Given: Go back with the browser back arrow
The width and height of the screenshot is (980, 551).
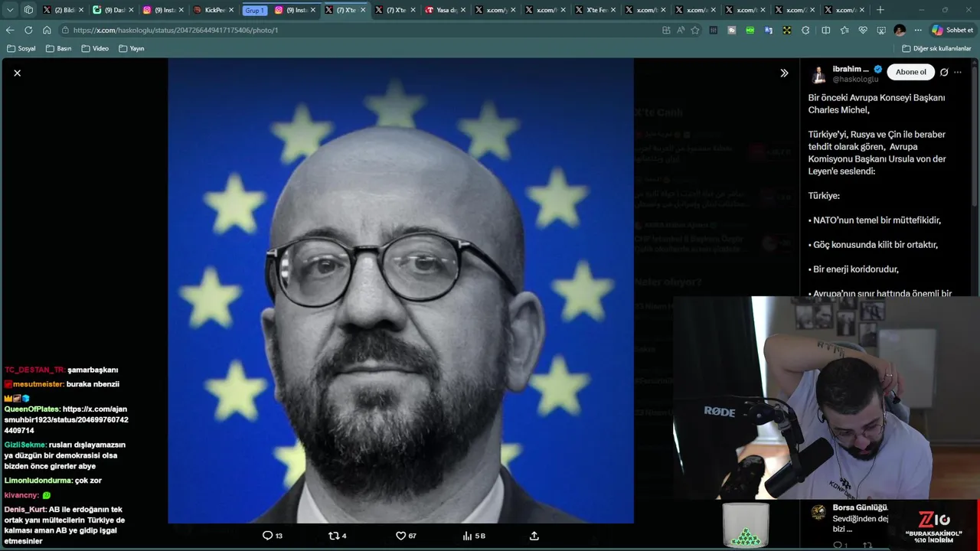Looking at the screenshot, I should coord(10,30).
